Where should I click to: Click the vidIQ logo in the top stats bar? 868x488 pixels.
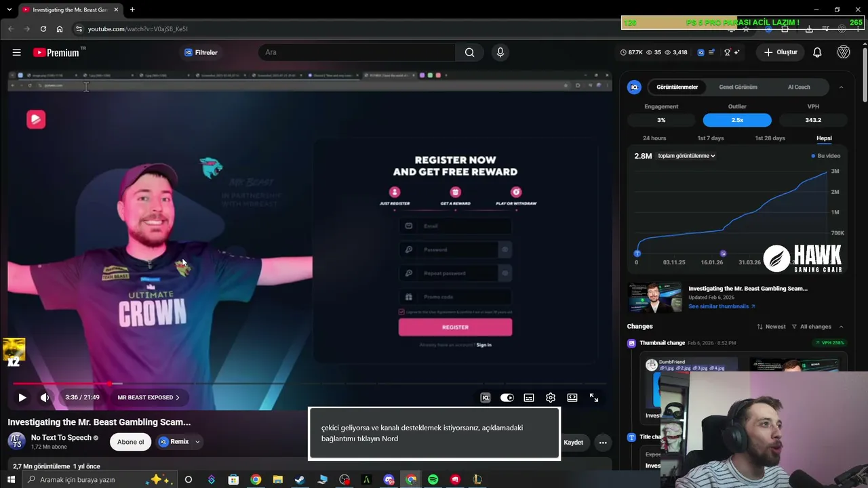(x=701, y=52)
